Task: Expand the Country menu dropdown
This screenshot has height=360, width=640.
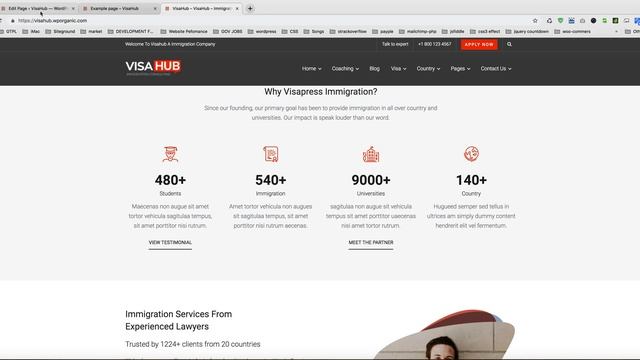Action: point(428,69)
